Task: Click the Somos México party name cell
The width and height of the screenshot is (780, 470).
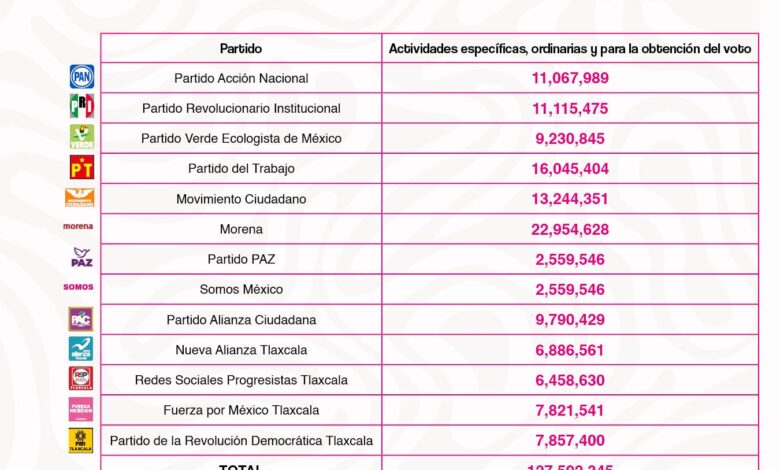Action: pos(241,289)
